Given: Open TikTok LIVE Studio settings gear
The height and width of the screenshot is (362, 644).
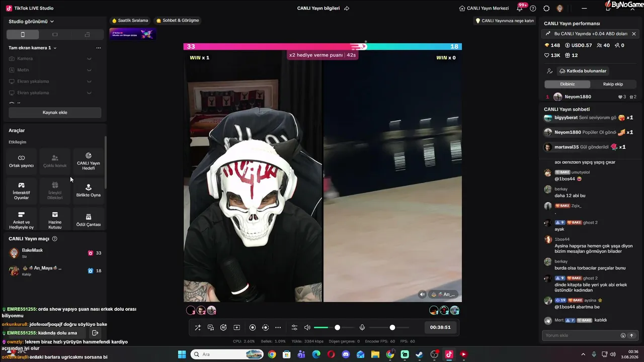Looking at the screenshot, I should point(546,8).
